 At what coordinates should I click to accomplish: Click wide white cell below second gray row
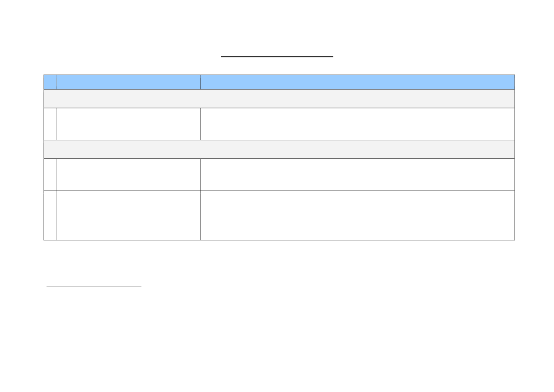(357, 174)
